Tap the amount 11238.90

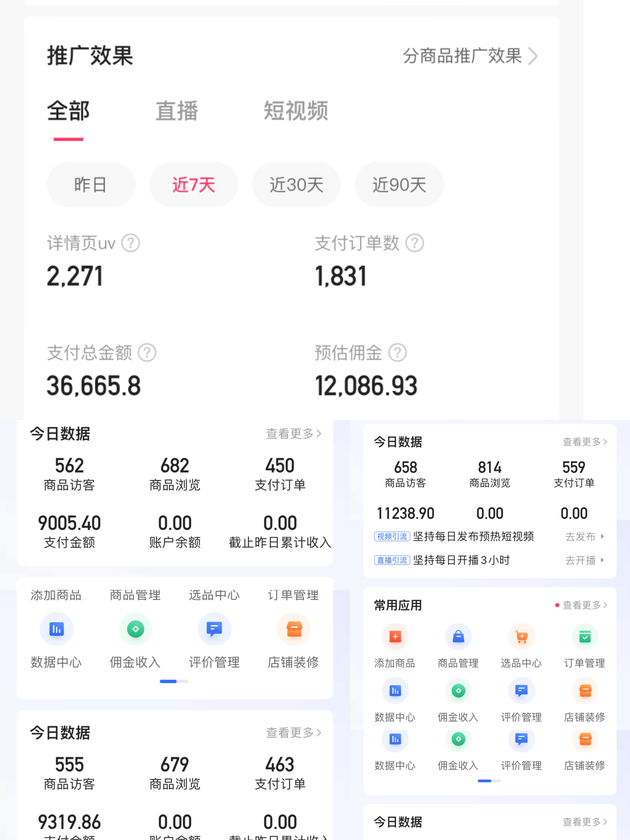(x=406, y=514)
